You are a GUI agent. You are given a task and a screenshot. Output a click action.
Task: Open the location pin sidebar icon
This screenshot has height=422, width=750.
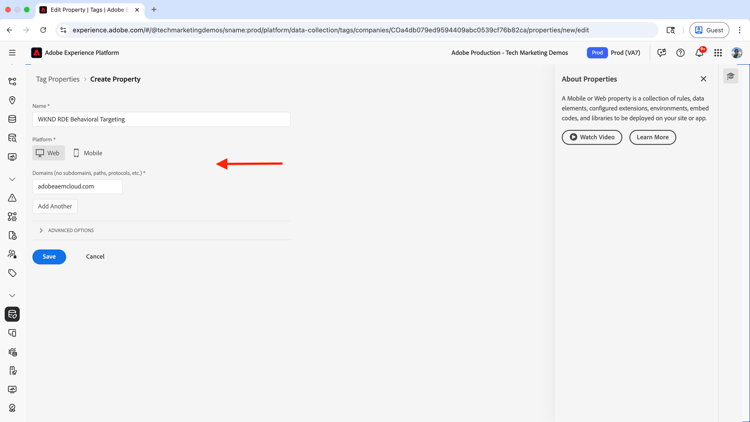click(x=12, y=100)
